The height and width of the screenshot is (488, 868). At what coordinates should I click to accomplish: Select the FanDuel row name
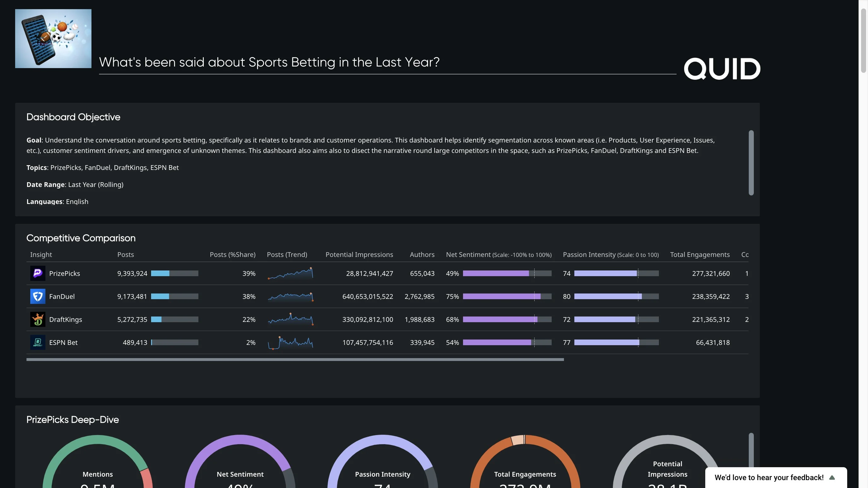(62, 296)
